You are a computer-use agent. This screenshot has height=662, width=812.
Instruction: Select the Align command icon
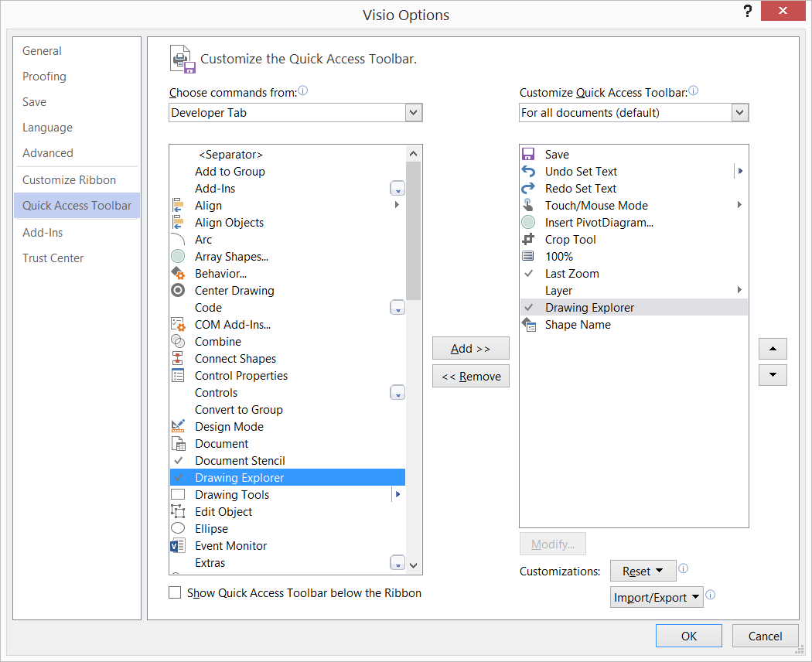177,205
